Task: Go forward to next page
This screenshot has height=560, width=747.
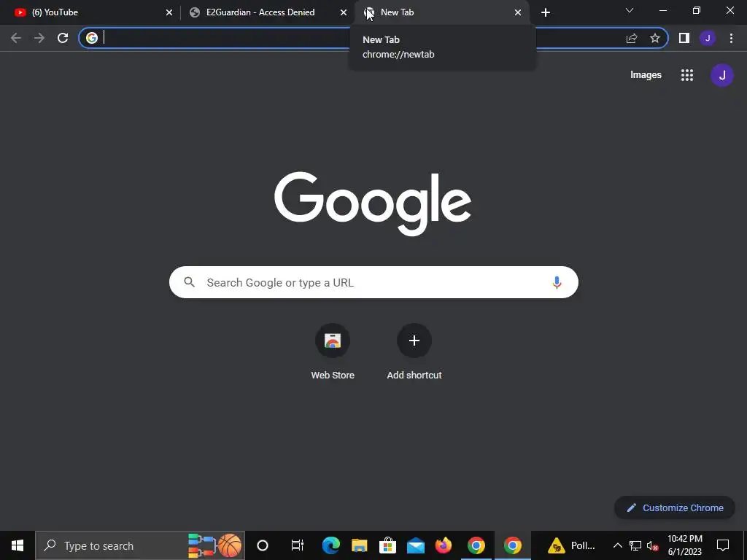Action: click(39, 38)
